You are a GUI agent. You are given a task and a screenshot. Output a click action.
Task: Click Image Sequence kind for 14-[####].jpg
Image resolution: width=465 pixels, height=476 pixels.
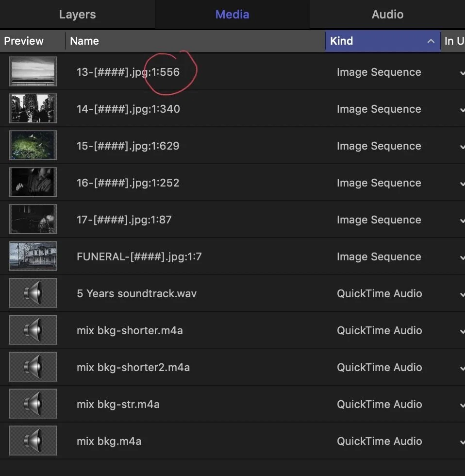(x=379, y=109)
